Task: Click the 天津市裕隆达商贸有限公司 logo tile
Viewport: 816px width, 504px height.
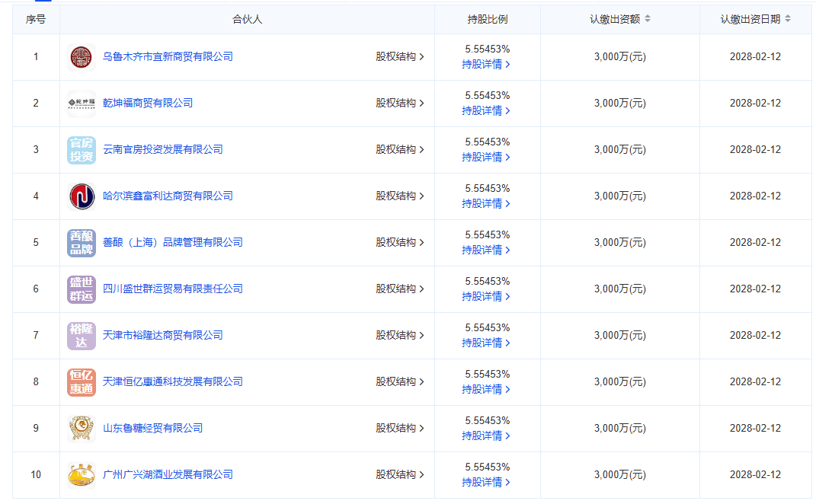Action: click(82, 335)
